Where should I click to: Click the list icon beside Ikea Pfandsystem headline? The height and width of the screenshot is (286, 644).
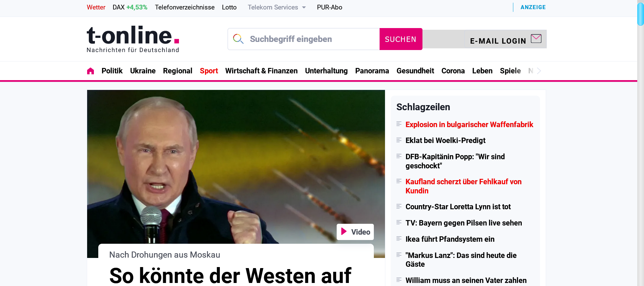pyautogui.click(x=399, y=239)
